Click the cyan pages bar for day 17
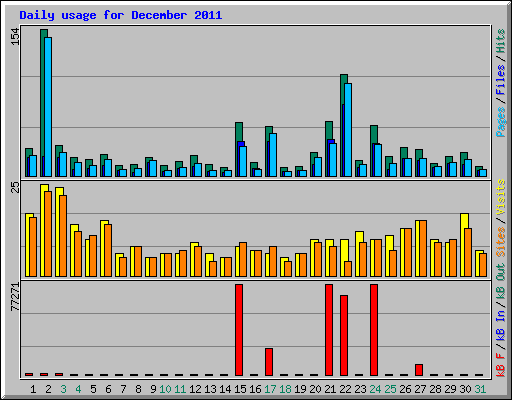Screen dimensions: 512x400 [x=273, y=155]
